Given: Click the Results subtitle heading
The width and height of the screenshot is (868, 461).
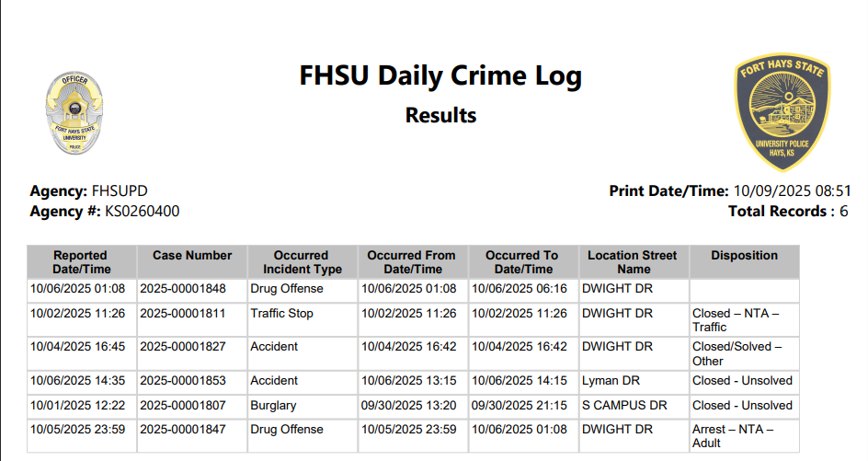Looking at the screenshot, I should (x=440, y=116).
